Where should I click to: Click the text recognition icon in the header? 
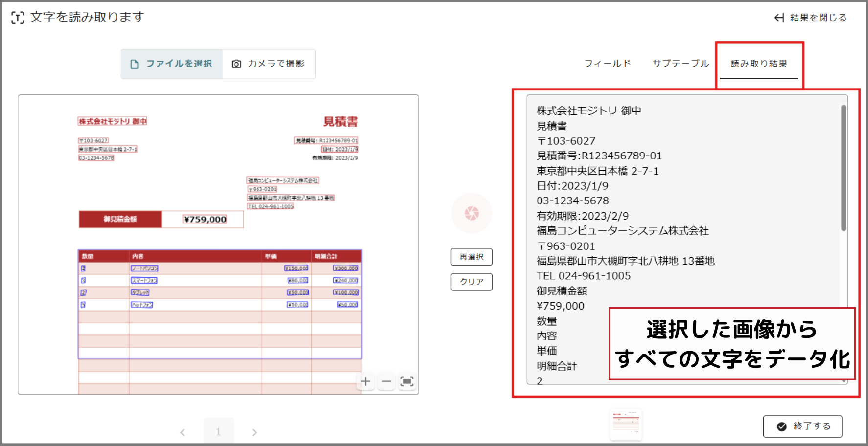[x=18, y=18]
